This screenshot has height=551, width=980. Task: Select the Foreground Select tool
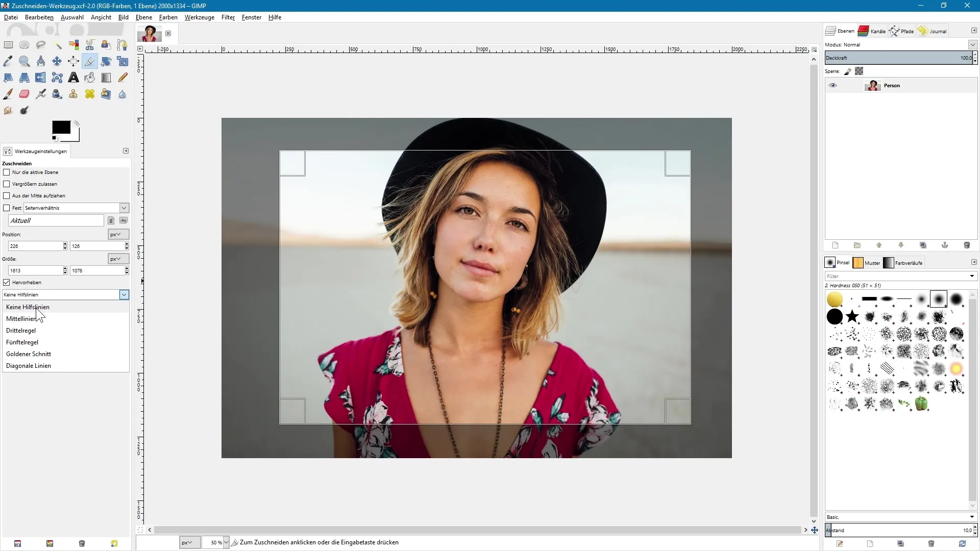[x=106, y=45]
